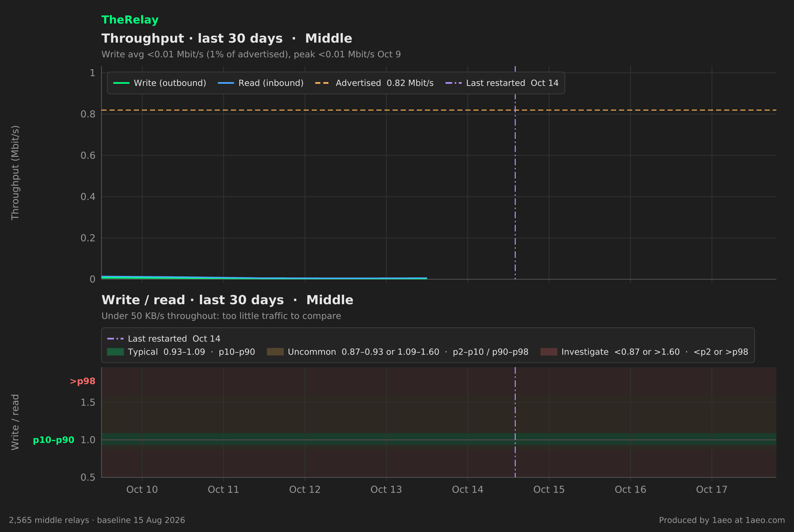Viewport: 794px width, 532px height.
Task: Click the '0.8' throughput y-axis tick label
Action: [88, 114]
